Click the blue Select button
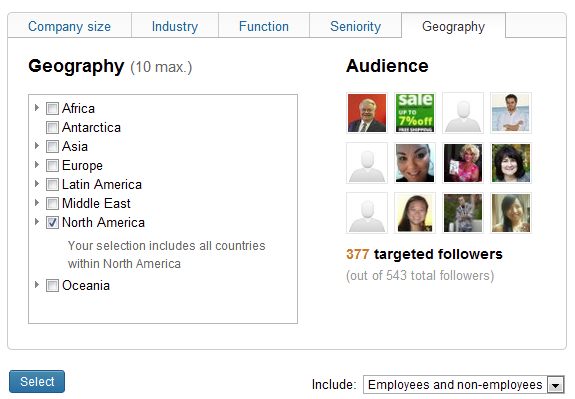Image resolution: width=575 pixels, height=399 pixels. pyautogui.click(x=37, y=381)
